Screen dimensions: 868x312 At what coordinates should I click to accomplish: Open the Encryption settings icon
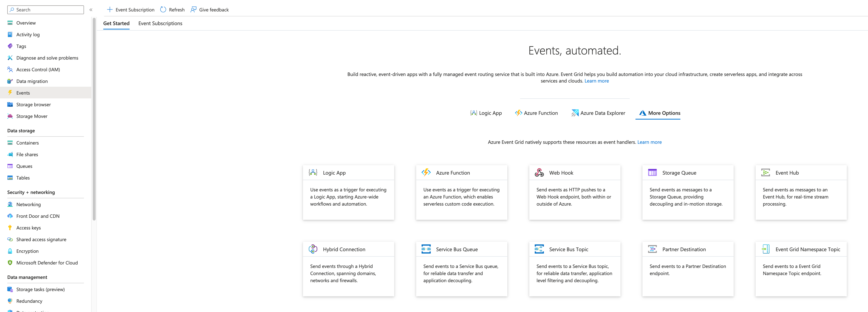point(10,251)
